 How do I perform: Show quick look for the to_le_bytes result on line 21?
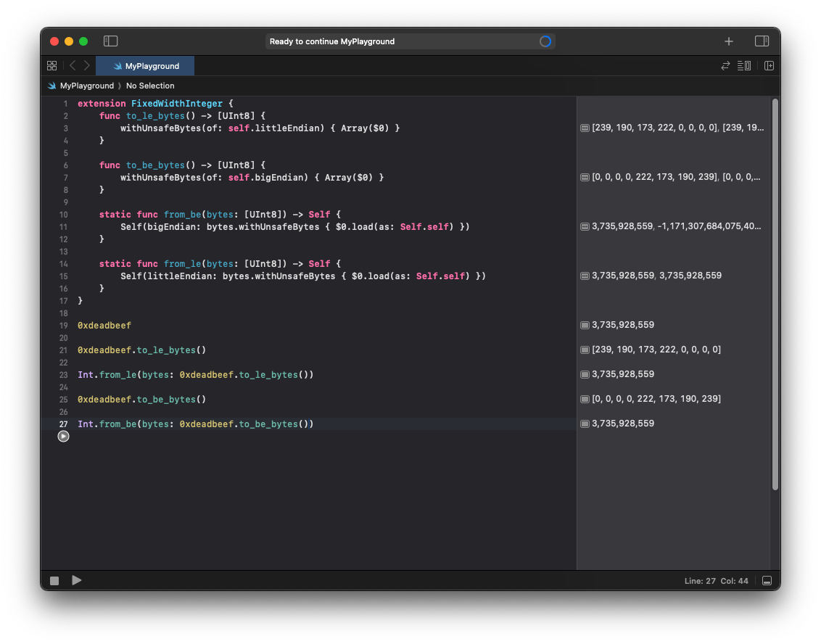[585, 350]
